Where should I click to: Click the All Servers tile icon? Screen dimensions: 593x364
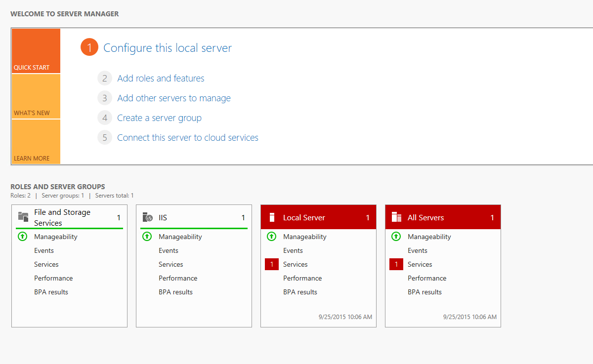(x=396, y=217)
